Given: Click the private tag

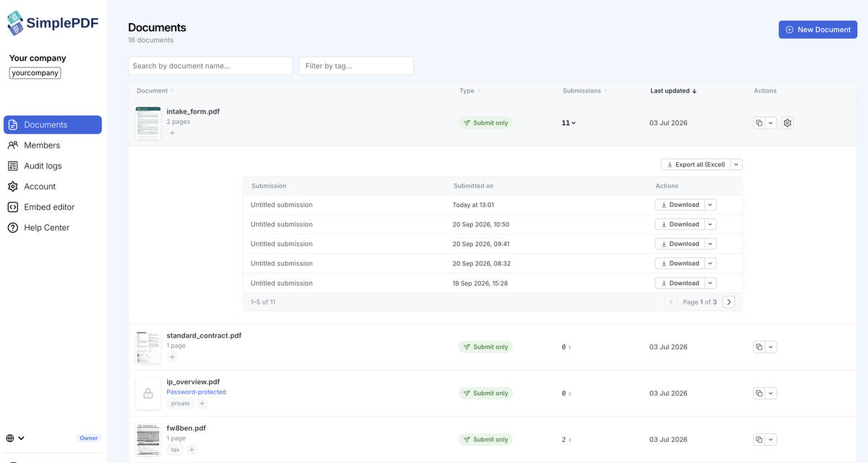Looking at the screenshot, I should point(180,404).
